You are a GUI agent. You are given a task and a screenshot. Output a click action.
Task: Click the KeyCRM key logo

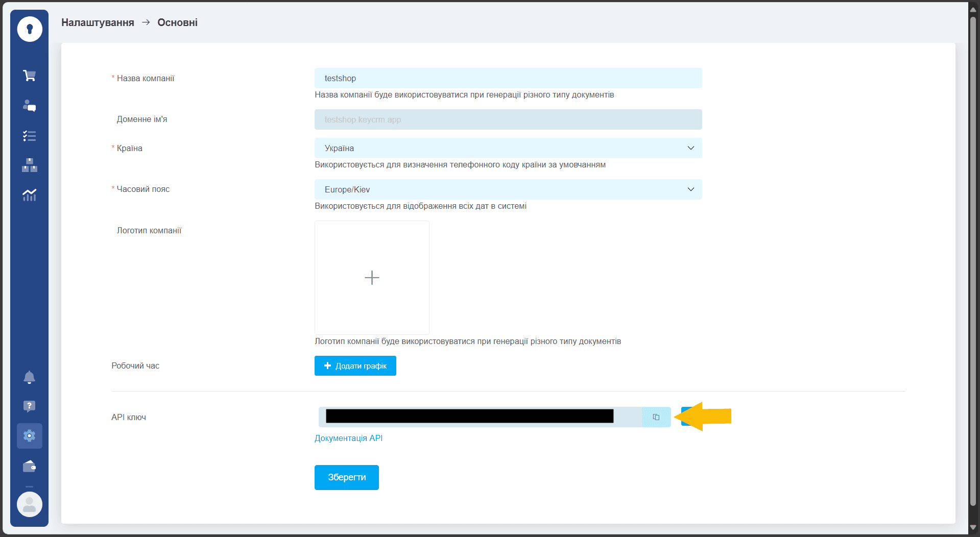point(29,29)
